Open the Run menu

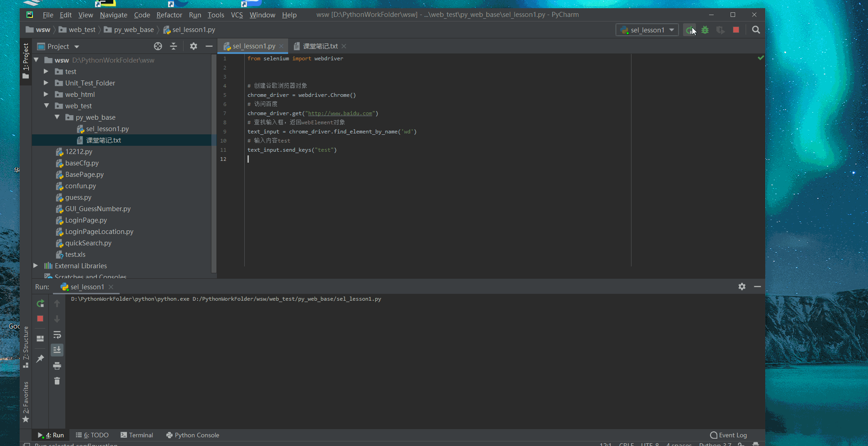pos(195,15)
